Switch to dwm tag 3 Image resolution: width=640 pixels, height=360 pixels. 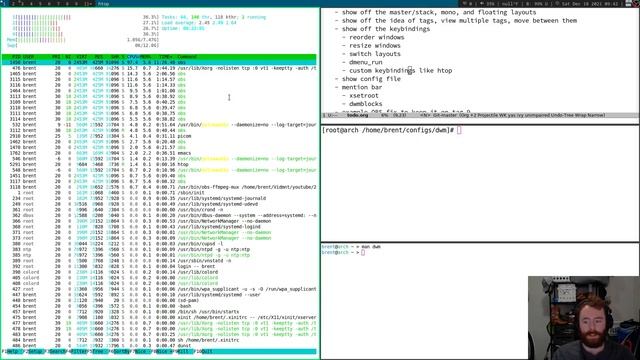coord(22,3)
